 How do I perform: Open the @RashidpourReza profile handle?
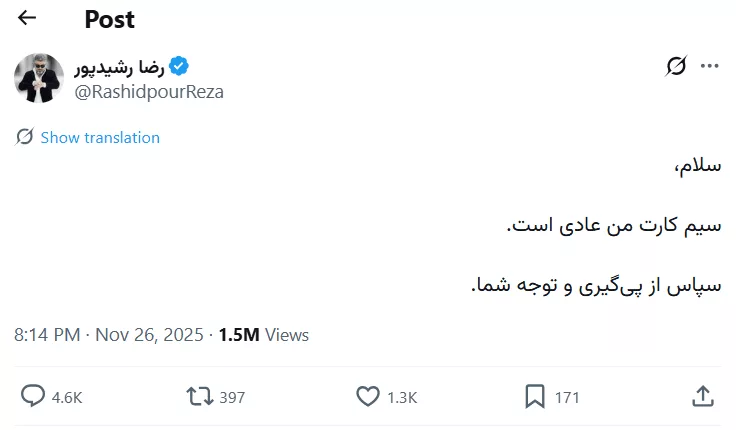pos(149,91)
